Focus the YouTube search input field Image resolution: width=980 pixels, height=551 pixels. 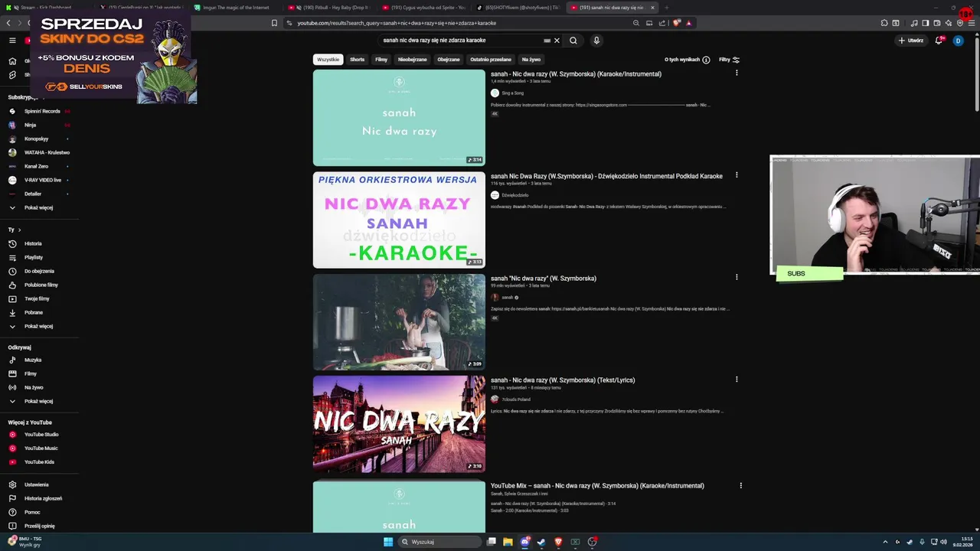(462, 41)
